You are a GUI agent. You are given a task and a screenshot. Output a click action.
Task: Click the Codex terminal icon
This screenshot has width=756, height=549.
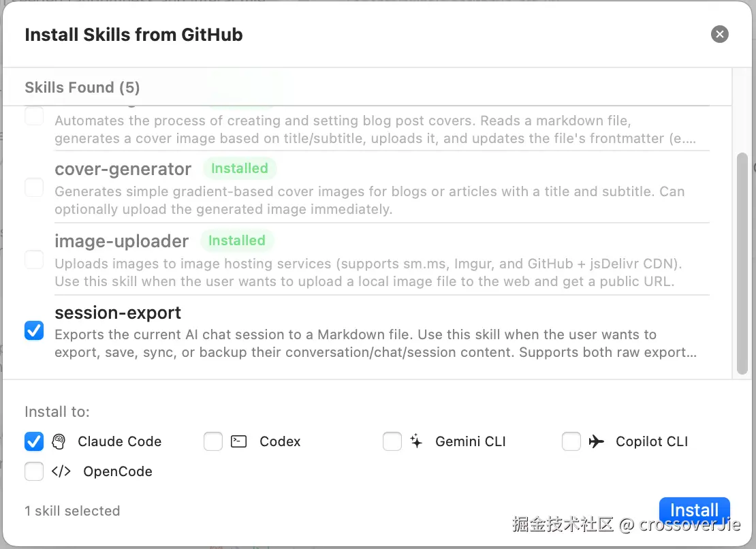click(238, 441)
